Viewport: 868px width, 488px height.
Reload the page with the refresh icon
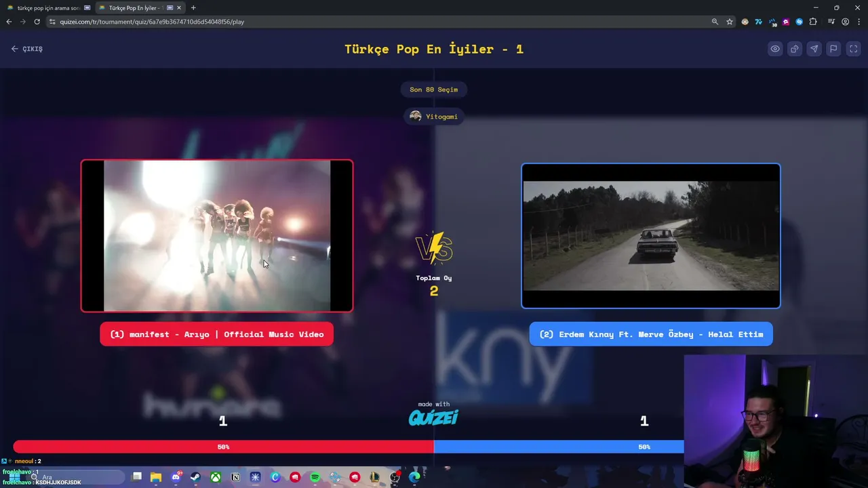pos(37,22)
